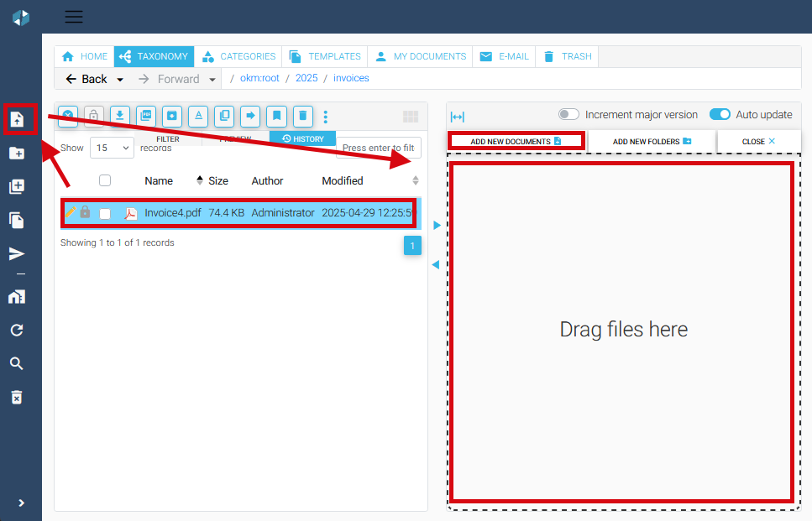The height and width of the screenshot is (521, 812).
Task: Open search via sidebar magnifier icon
Action: (17, 363)
